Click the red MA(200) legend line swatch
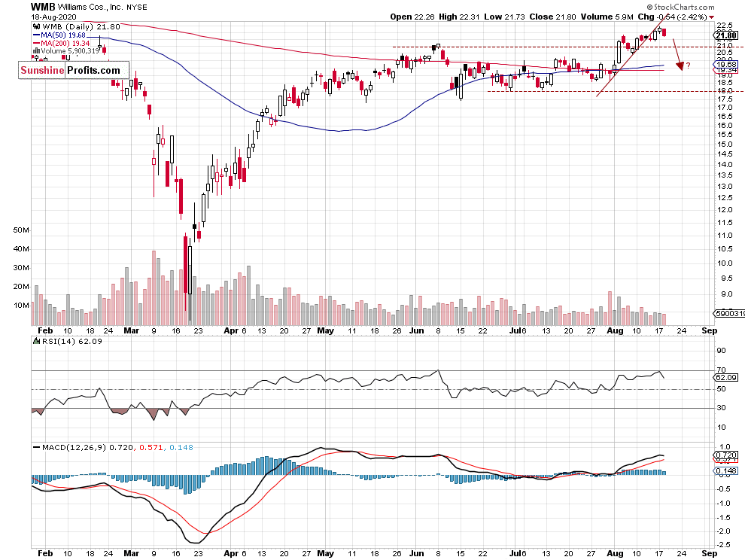745x560 pixels. (x=36, y=43)
